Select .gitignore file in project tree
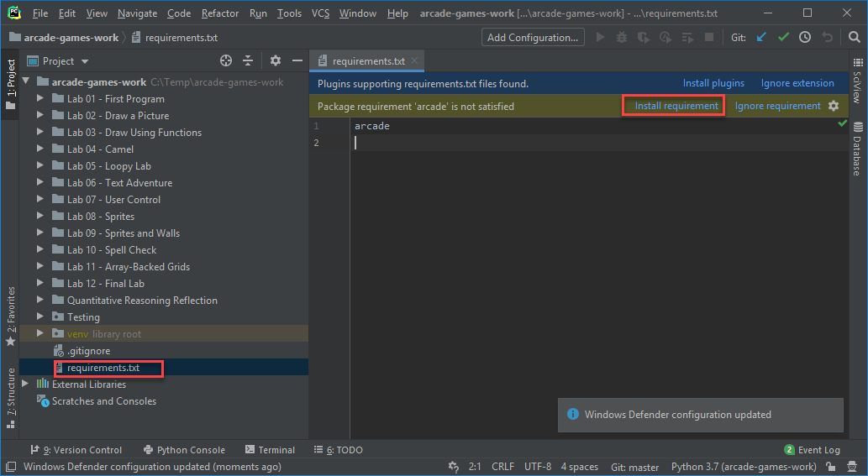Viewport: 868px width, 476px height. 88,351
